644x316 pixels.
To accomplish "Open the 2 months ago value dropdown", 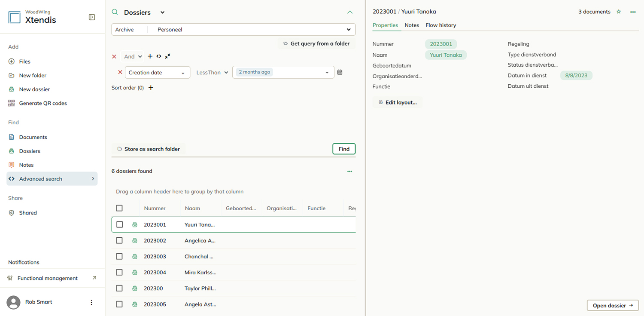I will click(283, 72).
